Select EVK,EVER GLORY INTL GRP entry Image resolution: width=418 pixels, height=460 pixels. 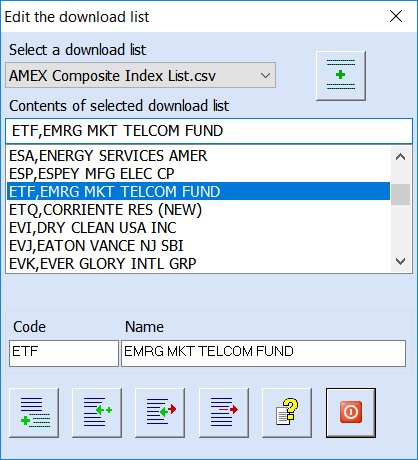tap(198, 264)
